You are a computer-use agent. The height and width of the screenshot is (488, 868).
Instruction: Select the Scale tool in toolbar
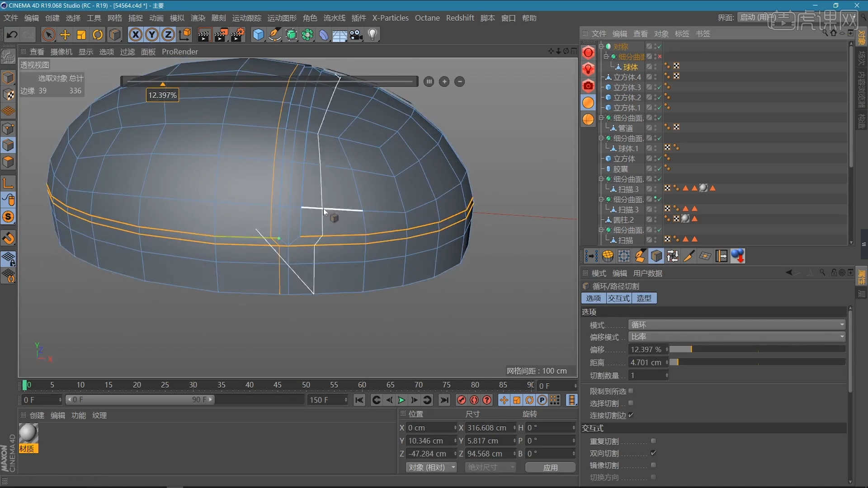pos(81,35)
